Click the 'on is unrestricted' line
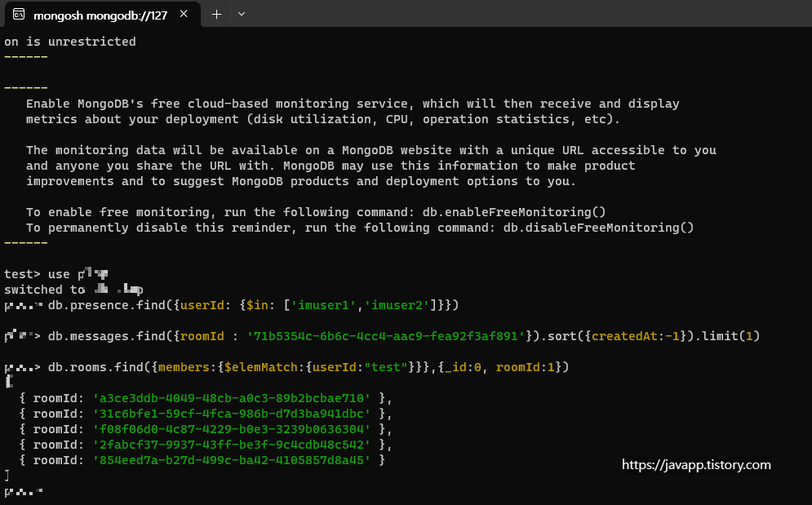The height and width of the screenshot is (505, 812). coord(70,42)
